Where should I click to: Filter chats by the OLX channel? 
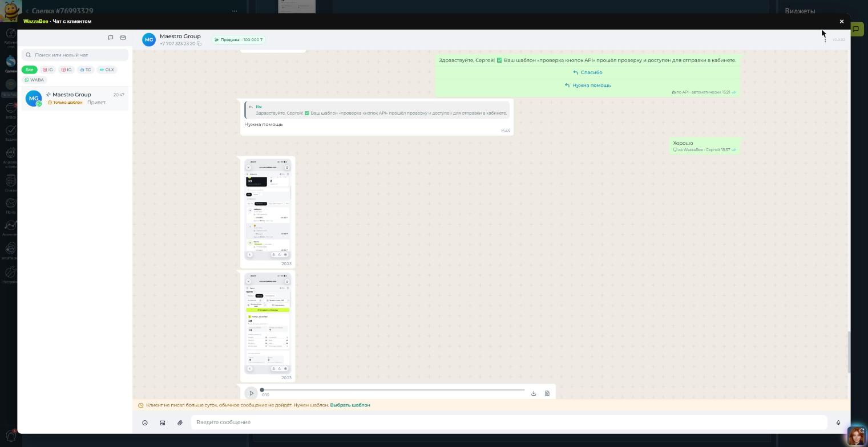[x=107, y=70]
